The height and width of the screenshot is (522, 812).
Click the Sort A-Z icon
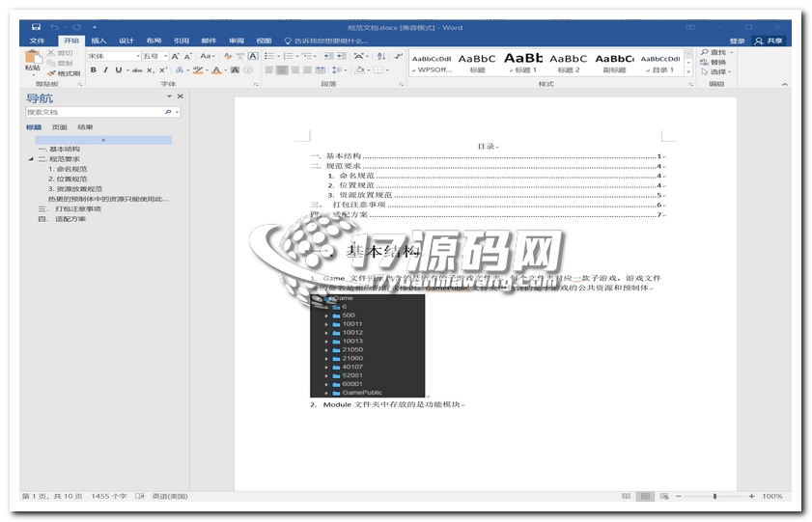pyautogui.click(x=381, y=56)
